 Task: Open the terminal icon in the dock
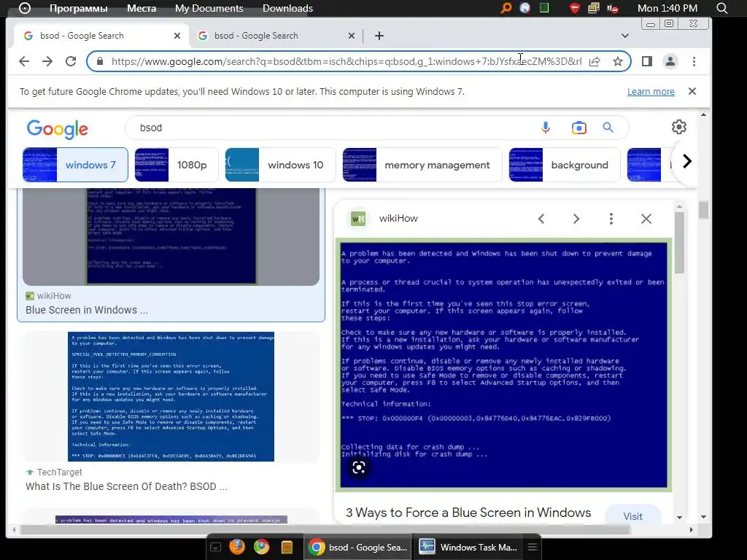[x=215, y=547]
